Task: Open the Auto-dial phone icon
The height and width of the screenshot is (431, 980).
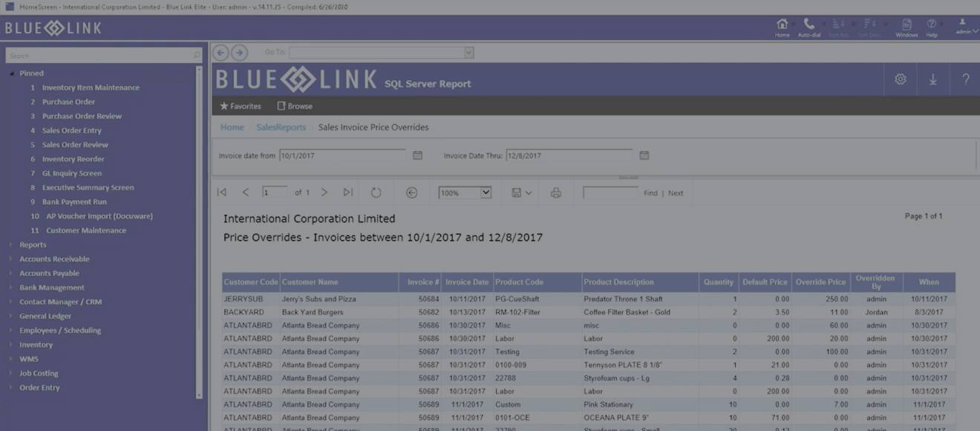Action: [808, 26]
